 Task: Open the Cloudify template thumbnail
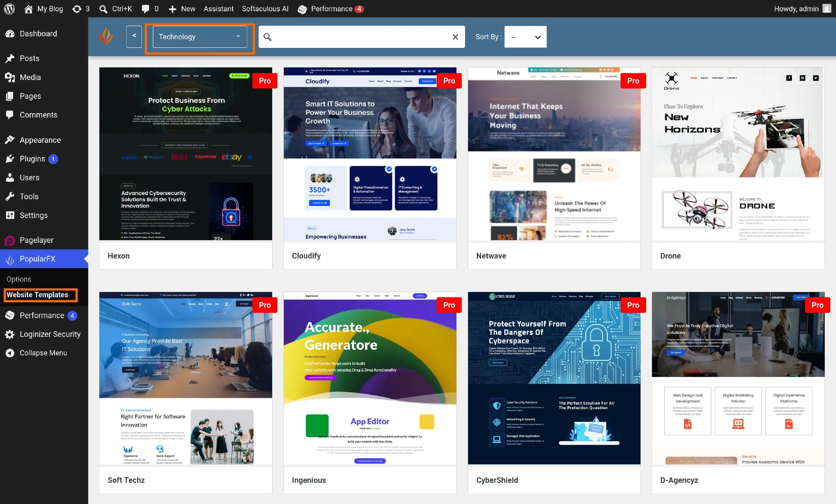coord(370,154)
